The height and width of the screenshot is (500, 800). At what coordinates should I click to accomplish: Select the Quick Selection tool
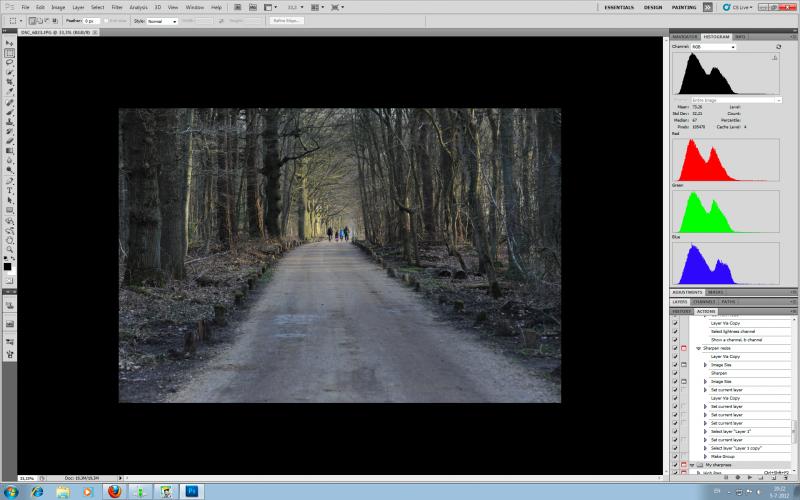coord(9,72)
